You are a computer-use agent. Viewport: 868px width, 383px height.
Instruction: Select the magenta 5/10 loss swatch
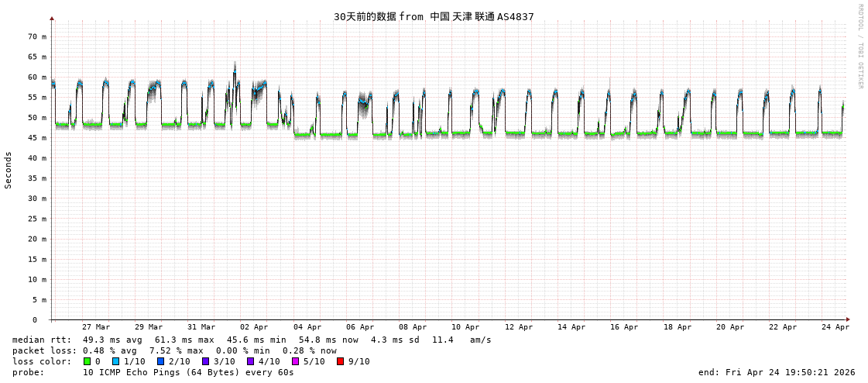click(x=295, y=361)
